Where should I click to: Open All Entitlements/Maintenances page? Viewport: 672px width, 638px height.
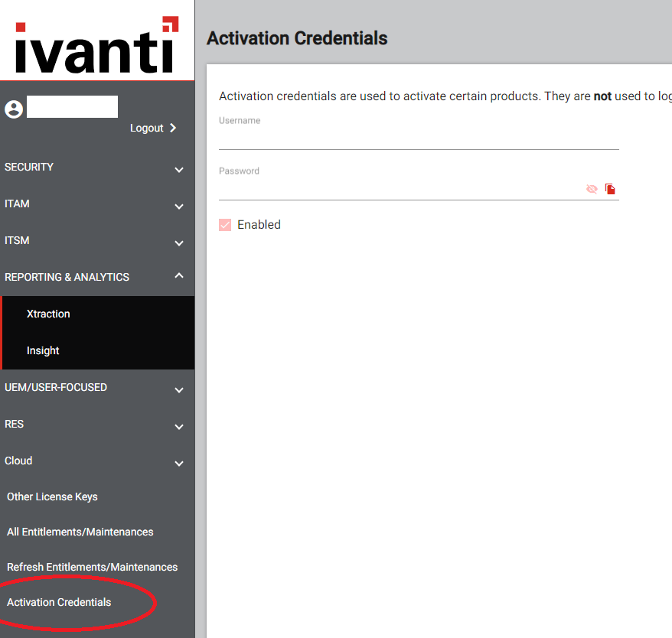coord(80,532)
